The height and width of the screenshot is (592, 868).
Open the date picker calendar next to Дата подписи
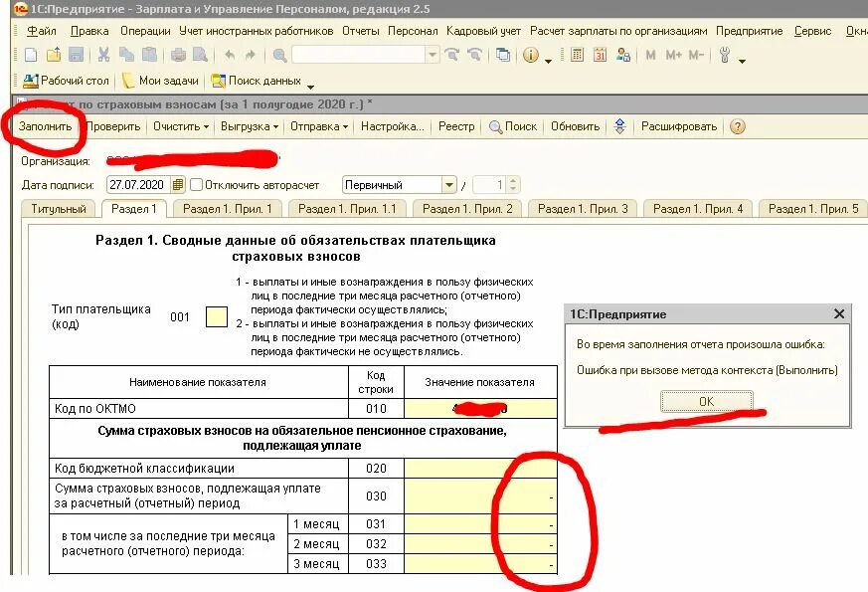pyautogui.click(x=178, y=184)
